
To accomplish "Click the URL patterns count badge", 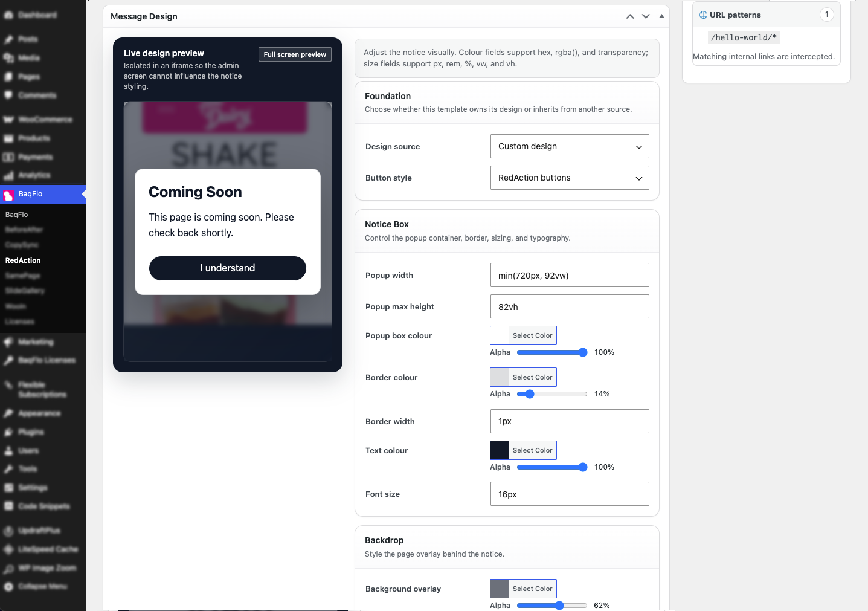I will (827, 15).
